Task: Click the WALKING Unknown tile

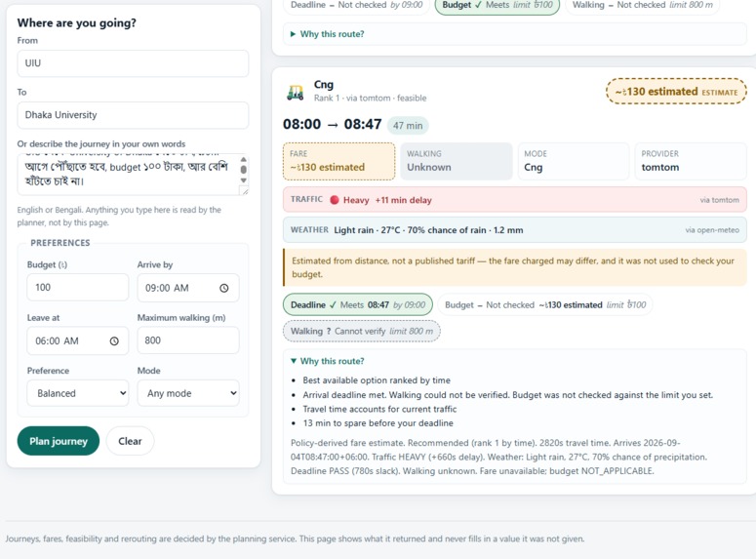Action: (x=457, y=161)
